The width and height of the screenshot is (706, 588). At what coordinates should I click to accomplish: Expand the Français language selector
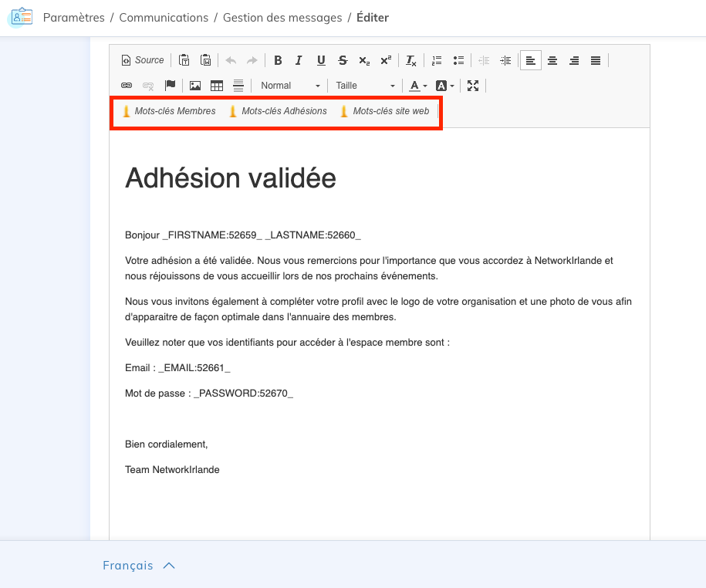pyautogui.click(x=139, y=566)
